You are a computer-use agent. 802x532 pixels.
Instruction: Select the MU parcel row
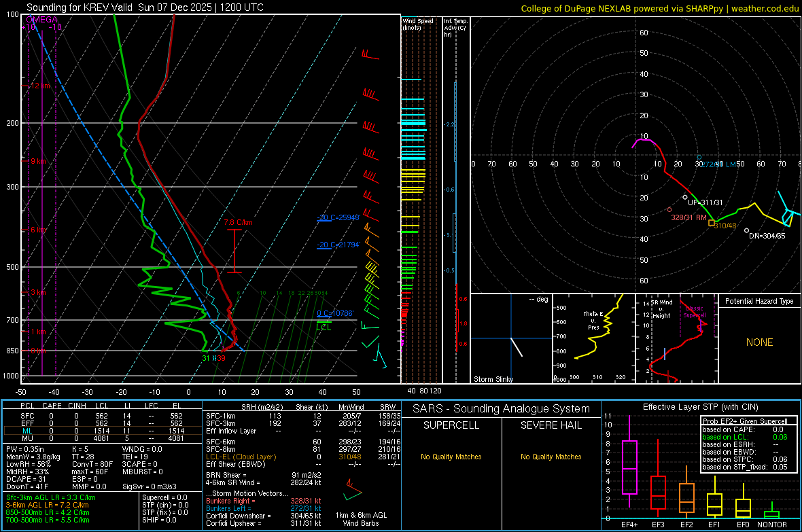click(102, 438)
